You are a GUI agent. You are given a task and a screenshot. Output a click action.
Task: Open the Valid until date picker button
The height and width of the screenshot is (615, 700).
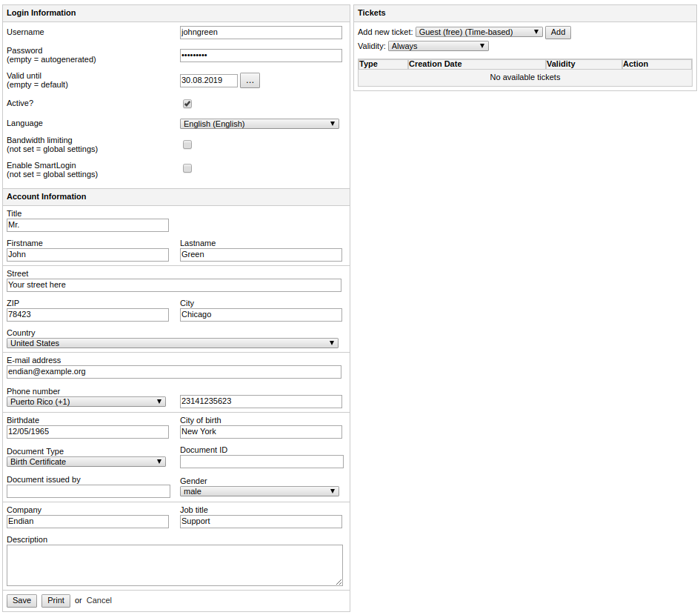pos(250,81)
